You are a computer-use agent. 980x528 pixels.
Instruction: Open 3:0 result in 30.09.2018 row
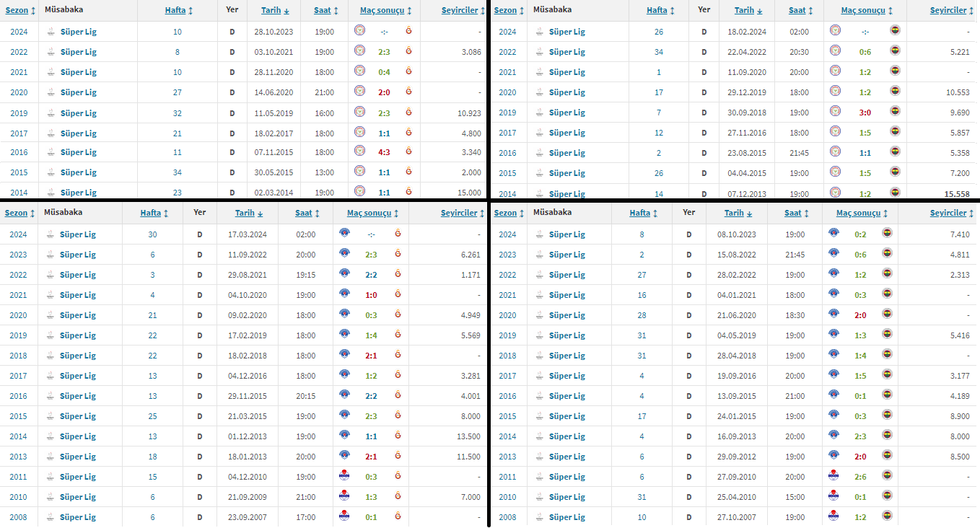pyautogui.click(x=865, y=112)
